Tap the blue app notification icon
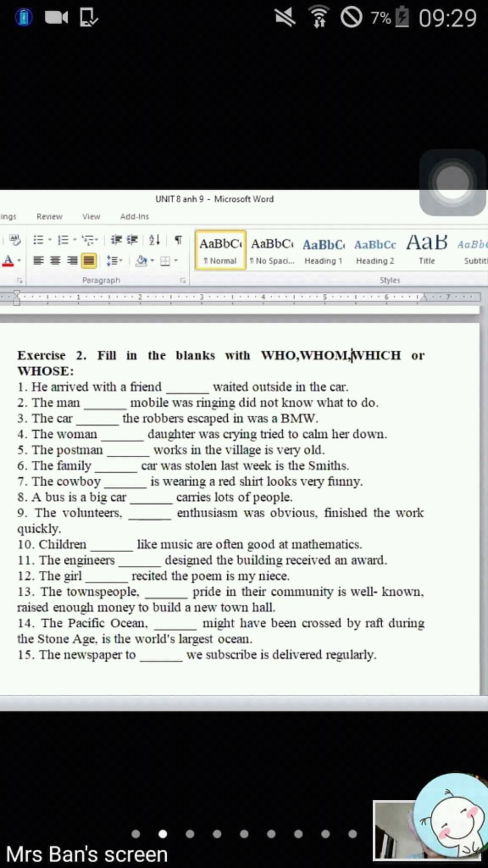The image size is (488, 868). 24,18
